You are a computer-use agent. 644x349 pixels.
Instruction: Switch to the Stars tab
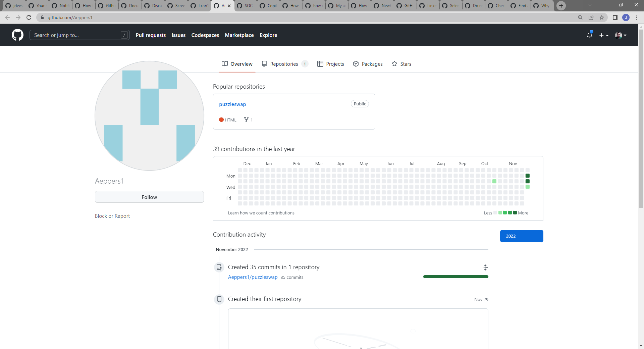pyautogui.click(x=401, y=64)
